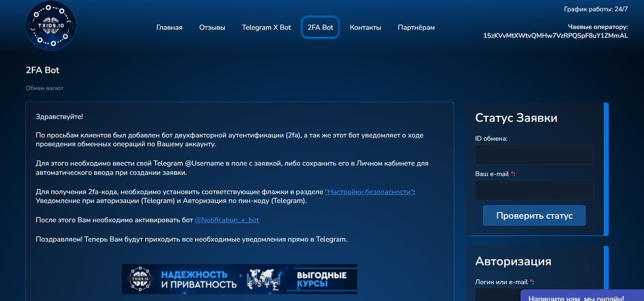This screenshot has height=301, width=644.
Task: Click the График работы: 24/7 text
Action: coord(596,9)
